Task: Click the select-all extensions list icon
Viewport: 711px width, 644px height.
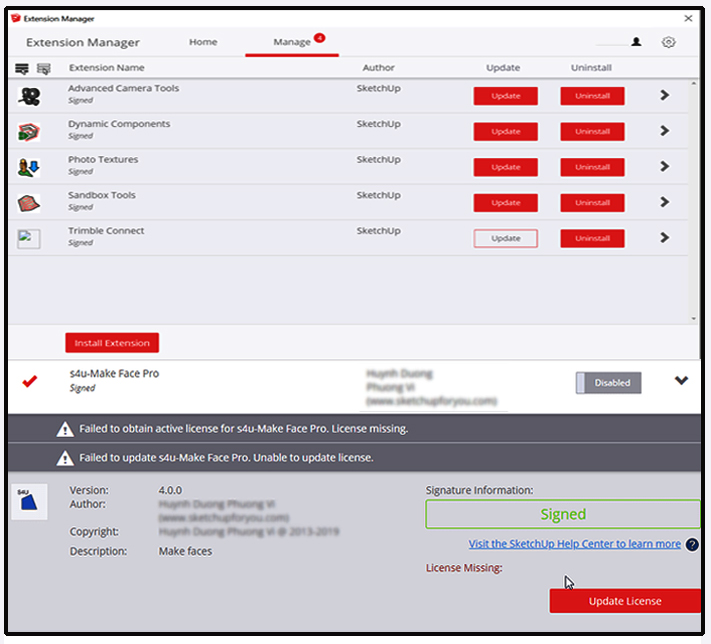Action: (22, 68)
